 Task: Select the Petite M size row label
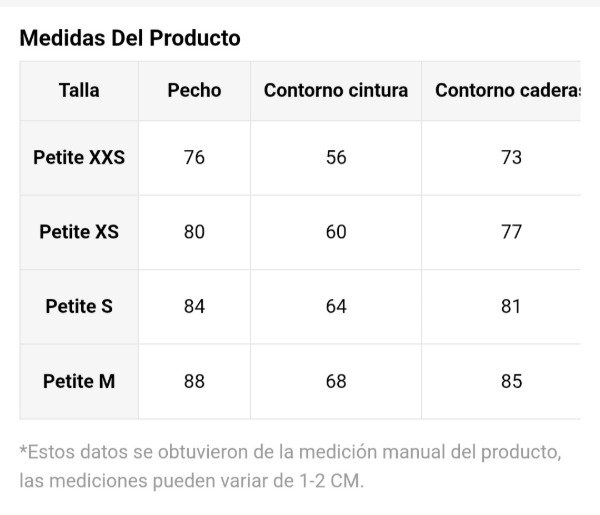coord(79,381)
